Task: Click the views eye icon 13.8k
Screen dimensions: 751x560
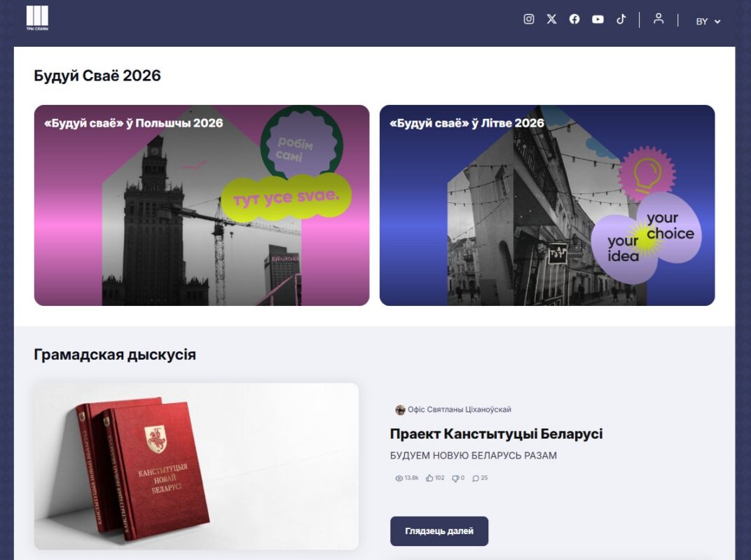Action: tap(399, 478)
